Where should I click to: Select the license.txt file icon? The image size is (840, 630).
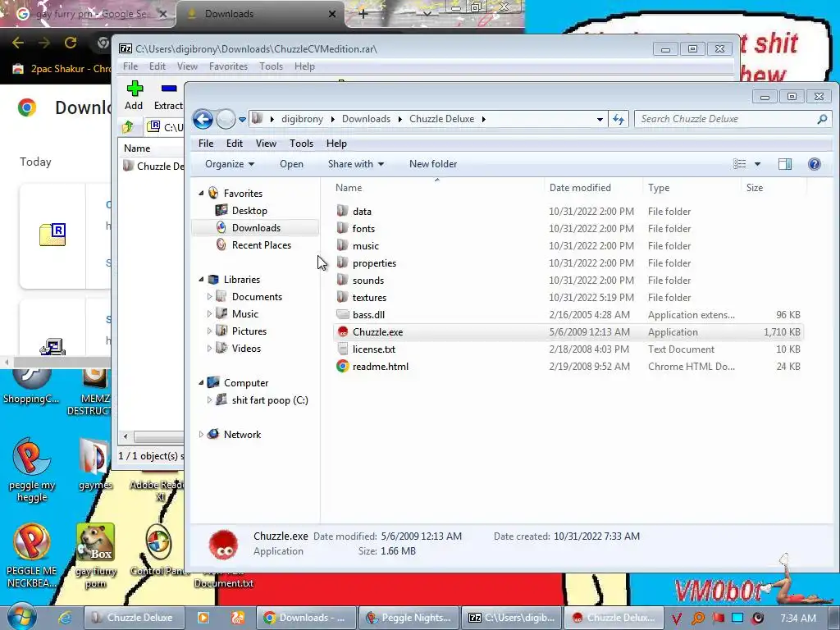tap(342, 349)
